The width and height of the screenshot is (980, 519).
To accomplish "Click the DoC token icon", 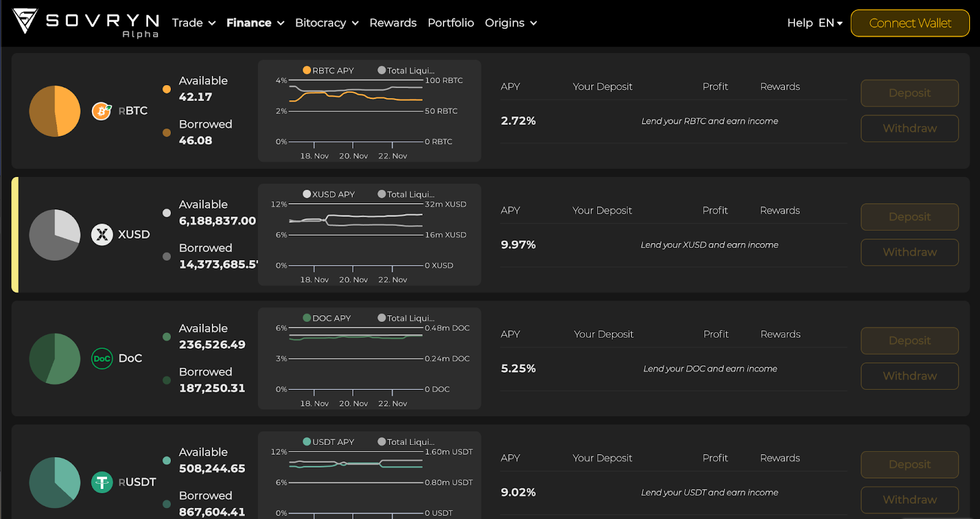I will (x=102, y=359).
